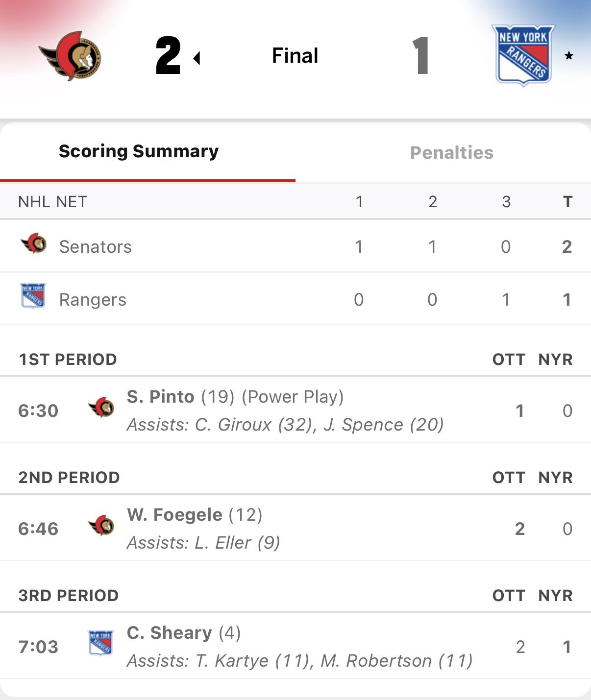Tap Senators icon beside S. Pinto goal
This screenshot has width=591, height=700.
coord(101,408)
